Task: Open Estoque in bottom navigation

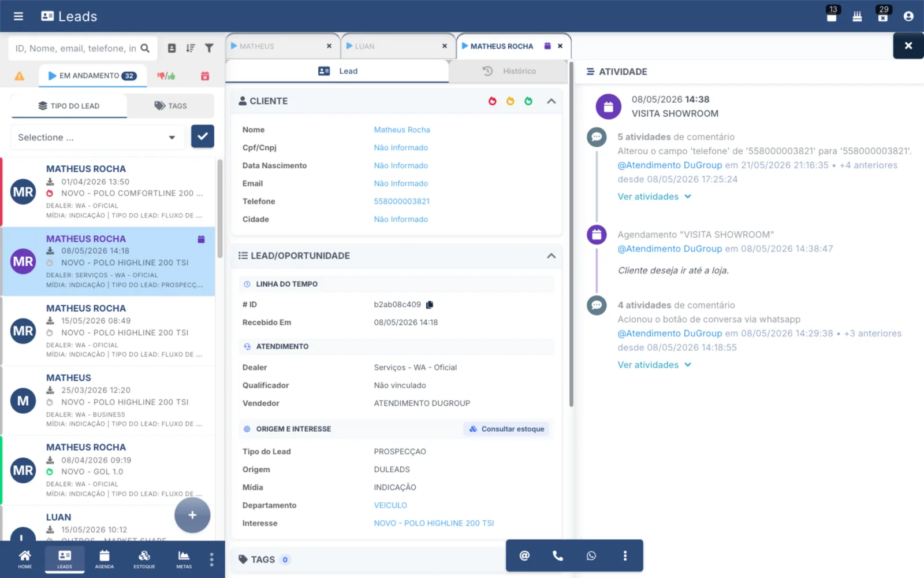Action: click(144, 559)
